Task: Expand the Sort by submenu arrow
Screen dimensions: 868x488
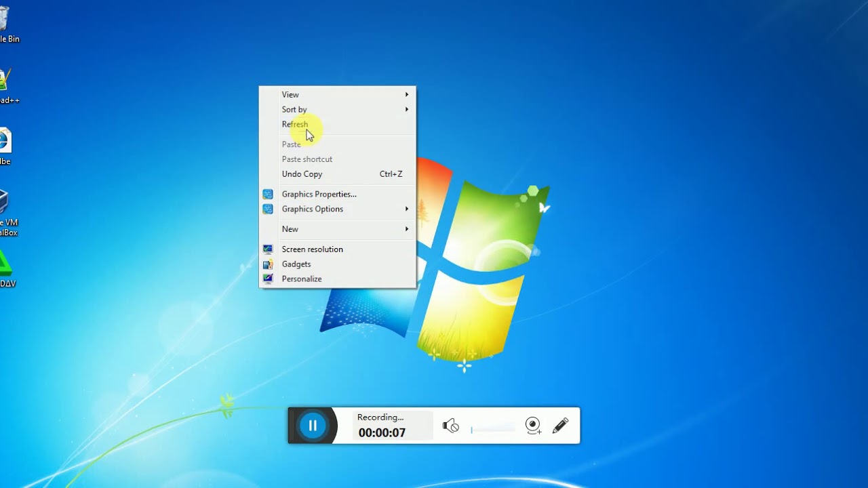Action: 407,109
